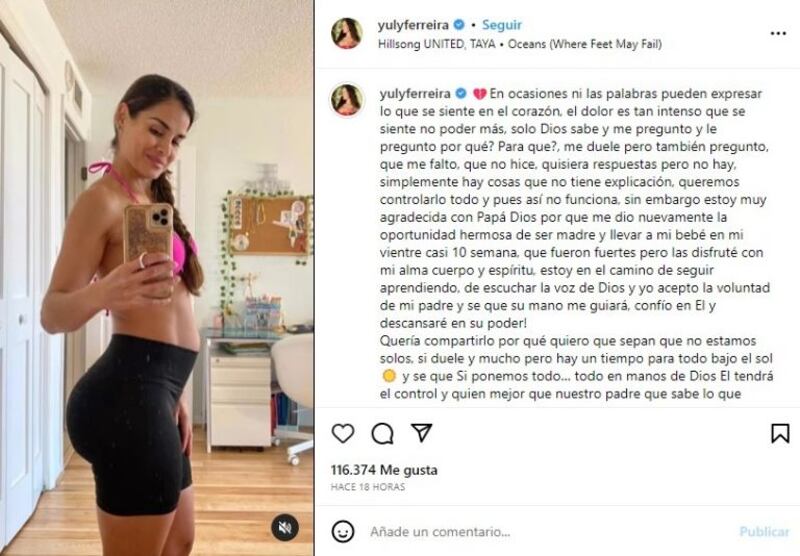This screenshot has height=556, width=800.
Task: View the 116.374 Me gusta likes list
Action: pos(384,470)
